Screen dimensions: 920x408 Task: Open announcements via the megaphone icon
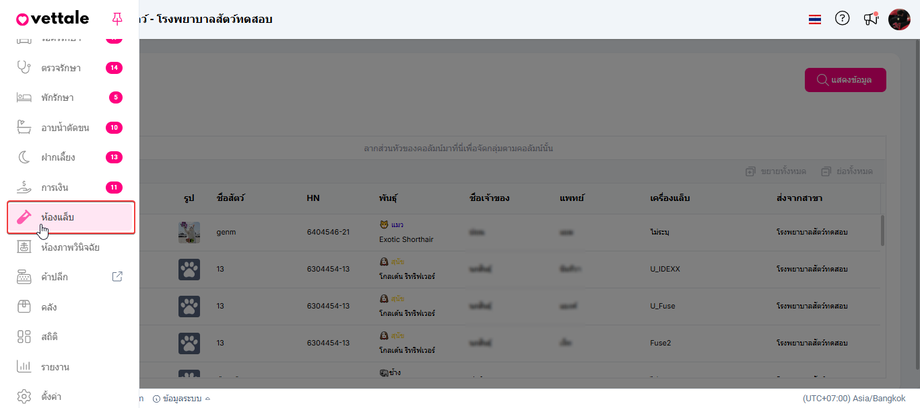click(x=871, y=19)
